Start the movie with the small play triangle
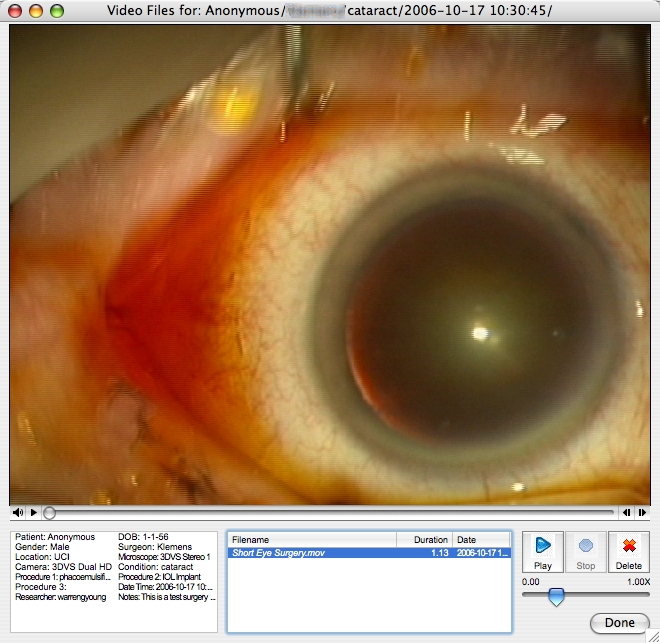Screen dimensions: 660x643 pos(33,512)
